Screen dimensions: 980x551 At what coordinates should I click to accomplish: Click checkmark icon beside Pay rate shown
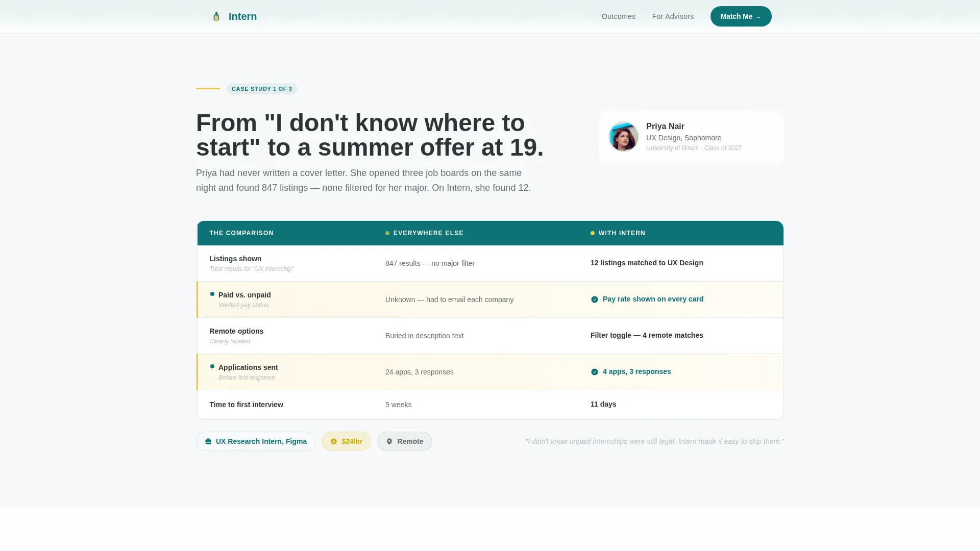click(x=594, y=299)
